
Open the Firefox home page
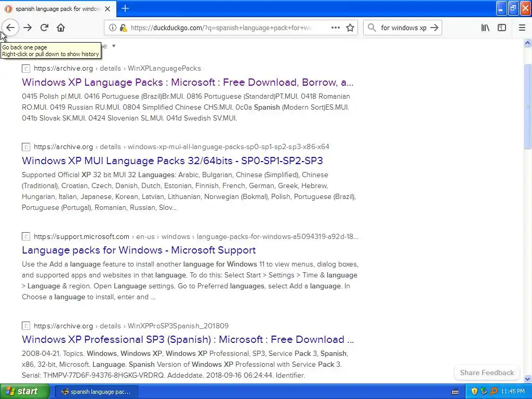[61, 28]
